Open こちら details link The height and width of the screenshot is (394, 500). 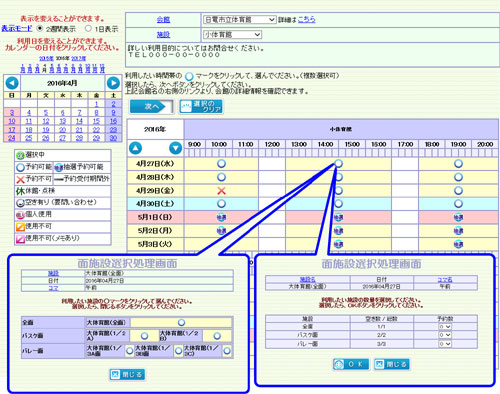click(306, 19)
